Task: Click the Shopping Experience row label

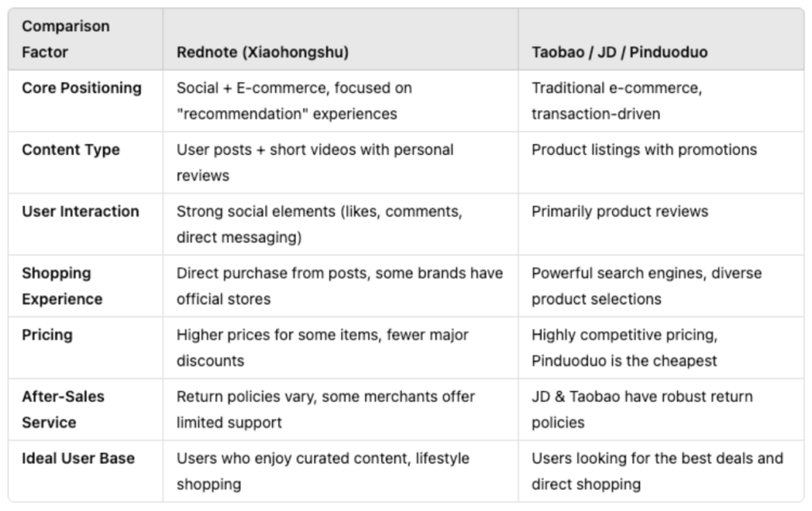Action: pyautogui.click(x=62, y=286)
